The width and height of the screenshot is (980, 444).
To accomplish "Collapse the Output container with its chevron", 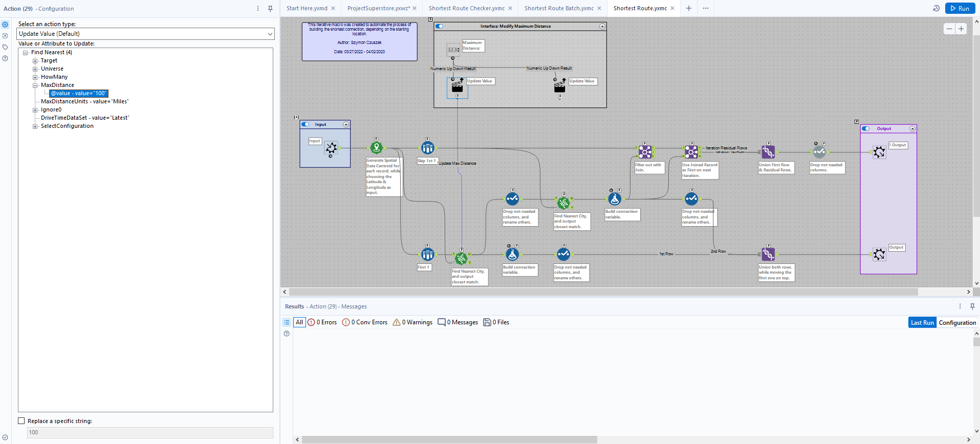I will pos(912,128).
